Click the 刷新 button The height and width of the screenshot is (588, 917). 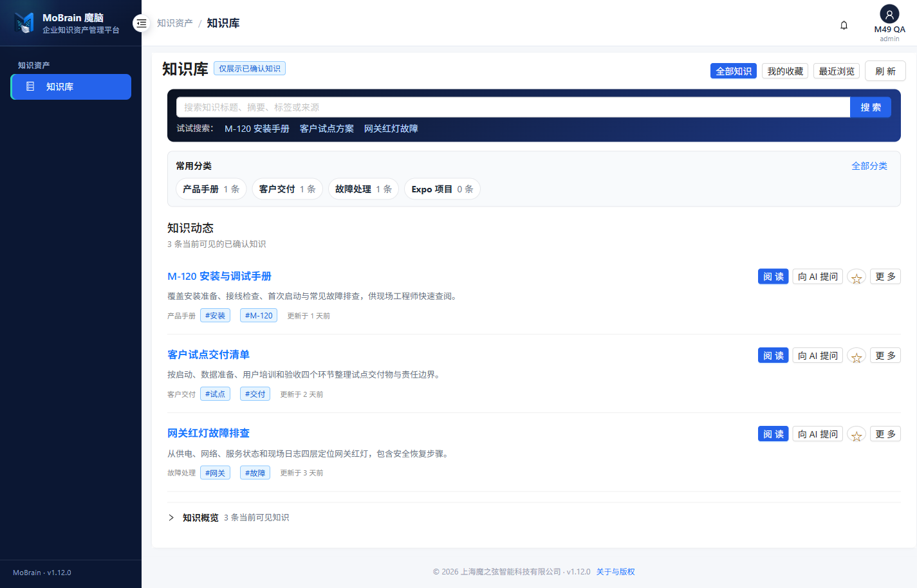pyautogui.click(x=885, y=71)
